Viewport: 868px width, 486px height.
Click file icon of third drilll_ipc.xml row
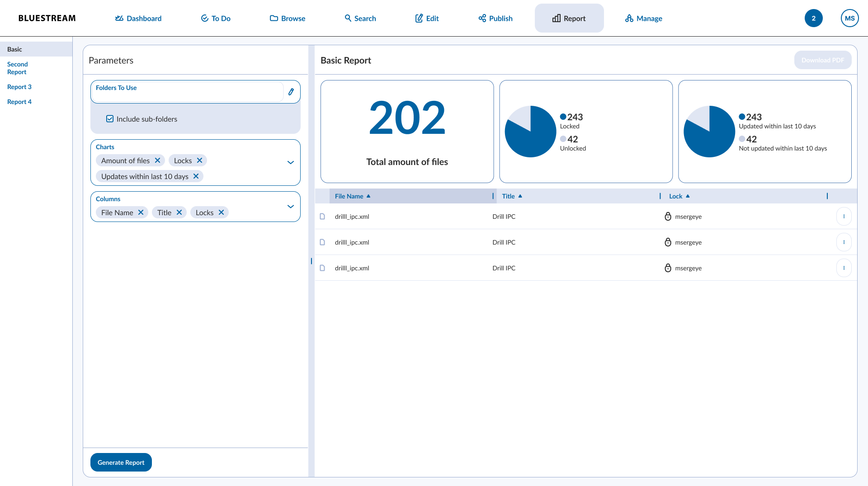tap(322, 268)
